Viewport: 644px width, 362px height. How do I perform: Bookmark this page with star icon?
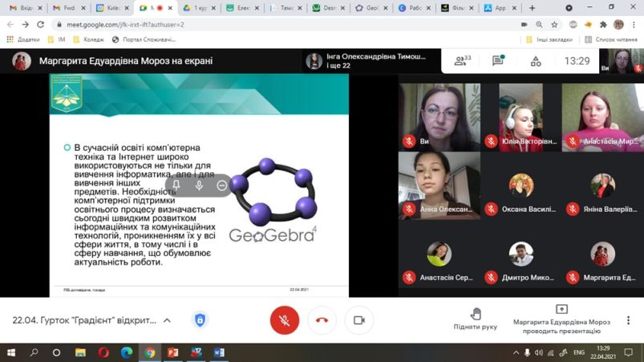554,25
